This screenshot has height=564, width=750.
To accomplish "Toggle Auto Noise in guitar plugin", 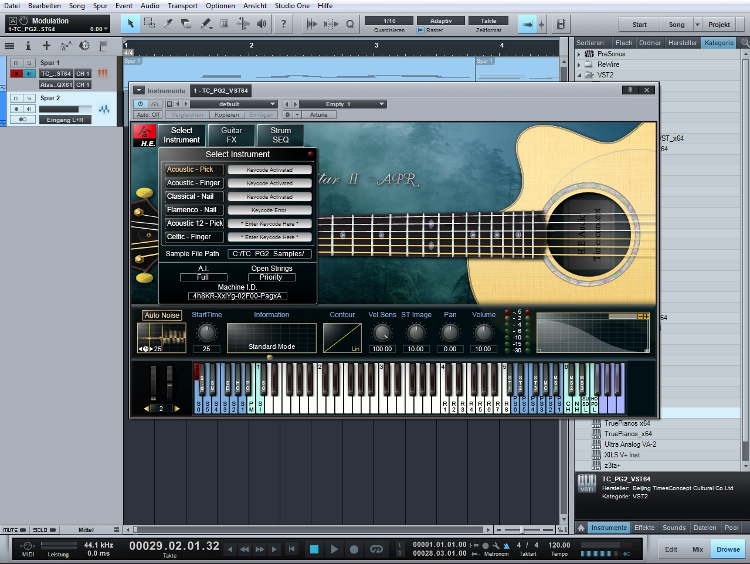I will [162, 315].
